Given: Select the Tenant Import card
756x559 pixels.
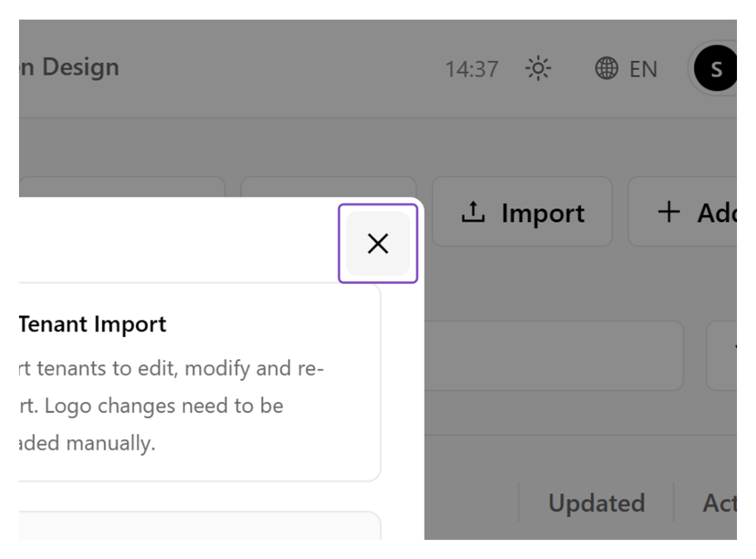Looking at the screenshot, I should pyautogui.click(x=200, y=382).
